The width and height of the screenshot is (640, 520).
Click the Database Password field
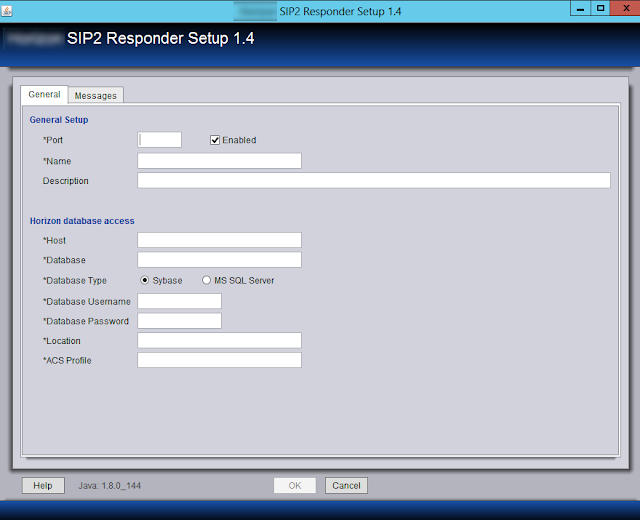click(x=180, y=321)
